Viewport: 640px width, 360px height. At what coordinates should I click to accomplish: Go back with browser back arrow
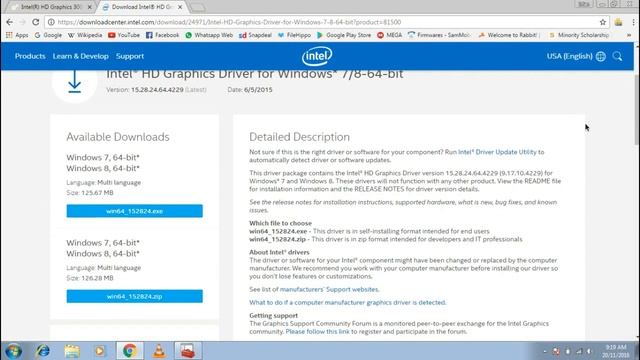9,22
